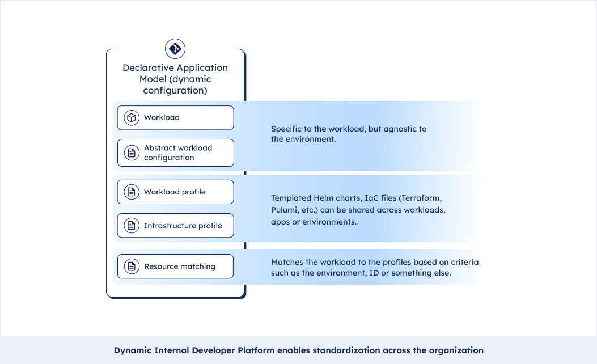
Task: Click the 'Matches the workload to the profiles' text
Action: point(375,267)
